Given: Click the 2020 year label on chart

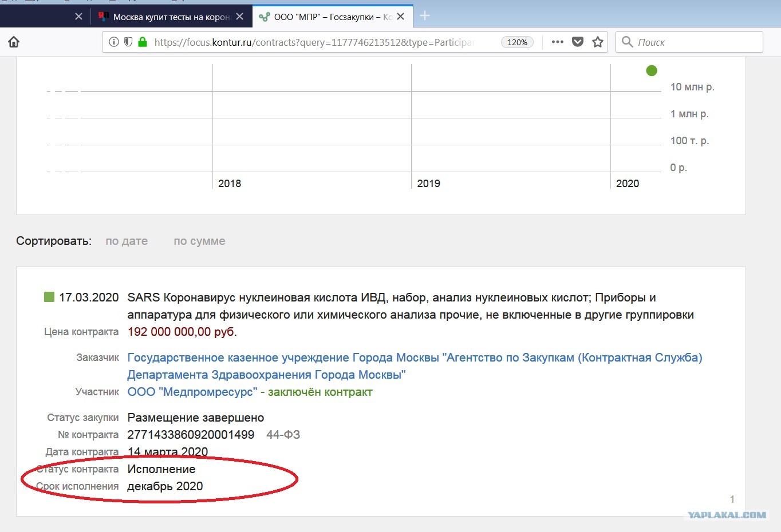Looking at the screenshot, I should pos(628,183).
